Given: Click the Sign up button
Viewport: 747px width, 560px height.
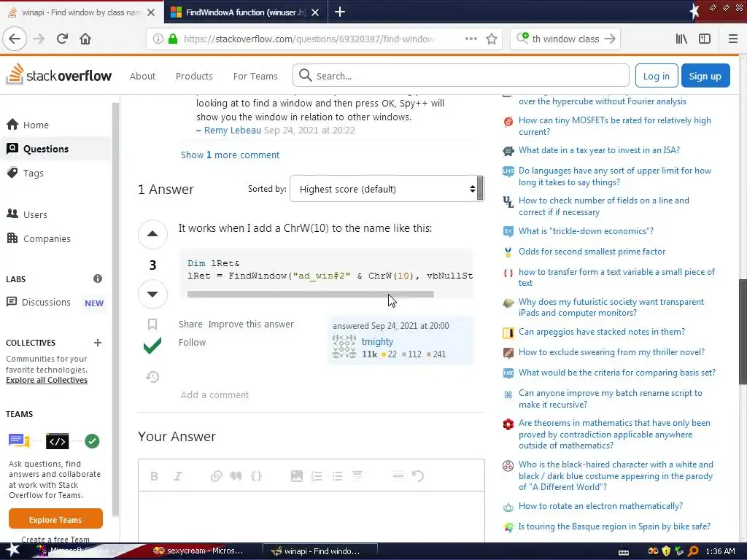Looking at the screenshot, I should point(705,76).
